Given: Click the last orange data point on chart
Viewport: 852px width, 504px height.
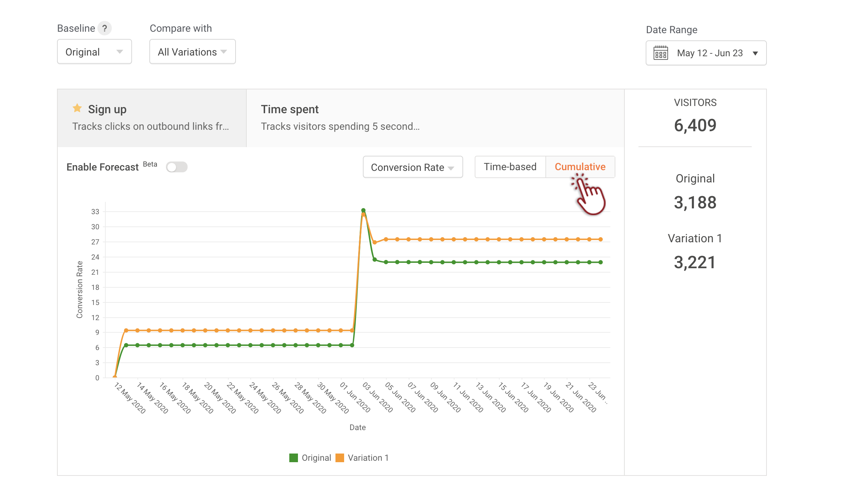Looking at the screenshot, I should (601, 239).
